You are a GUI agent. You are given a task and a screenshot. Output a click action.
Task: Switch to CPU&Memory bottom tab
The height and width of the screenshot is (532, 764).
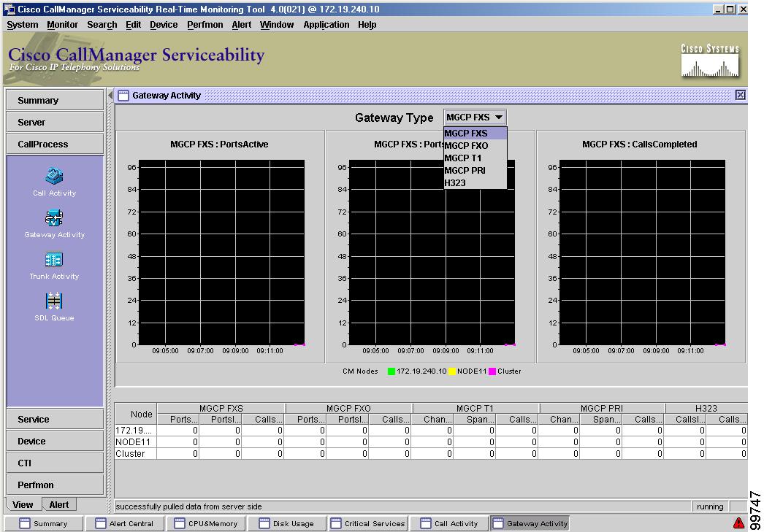(x=207, y=524)
